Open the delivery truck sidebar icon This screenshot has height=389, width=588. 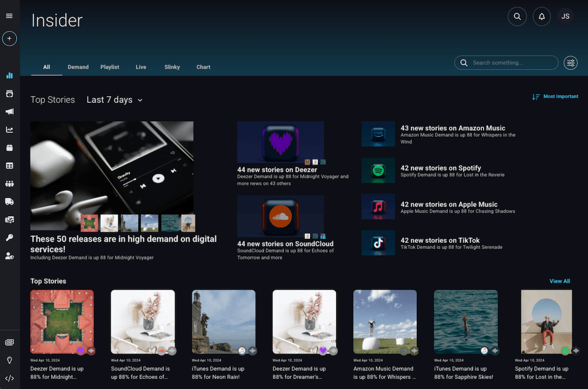pyautogui.click(x=9, y=201)
